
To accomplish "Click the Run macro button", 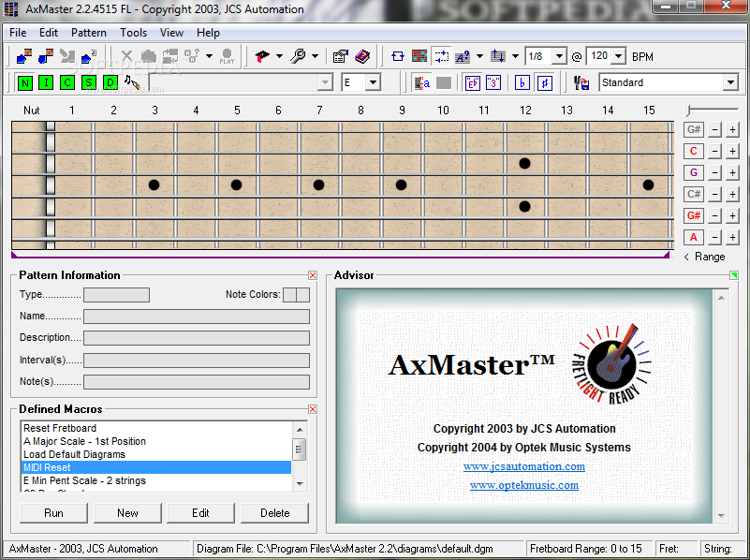I will click(53, 513).
